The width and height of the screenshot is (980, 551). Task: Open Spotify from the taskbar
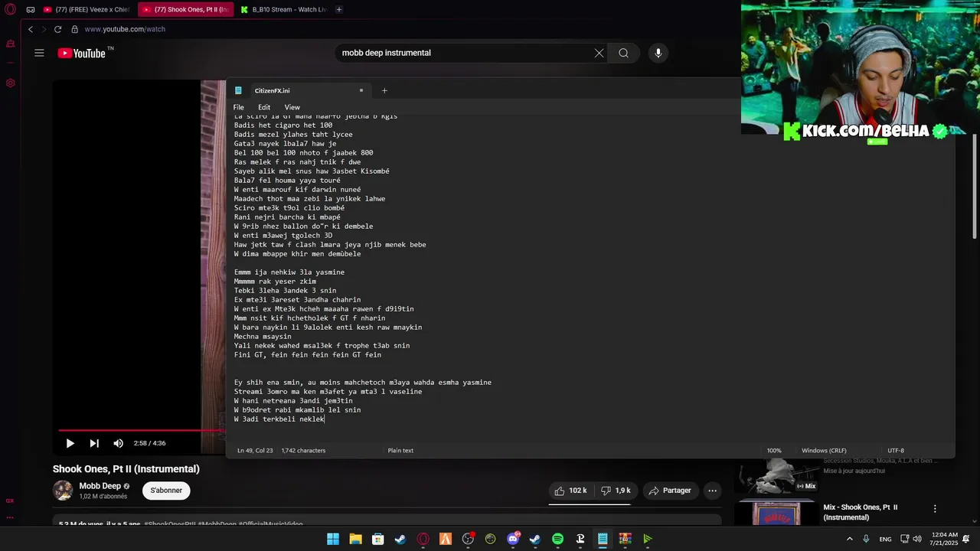click(557, 539)
